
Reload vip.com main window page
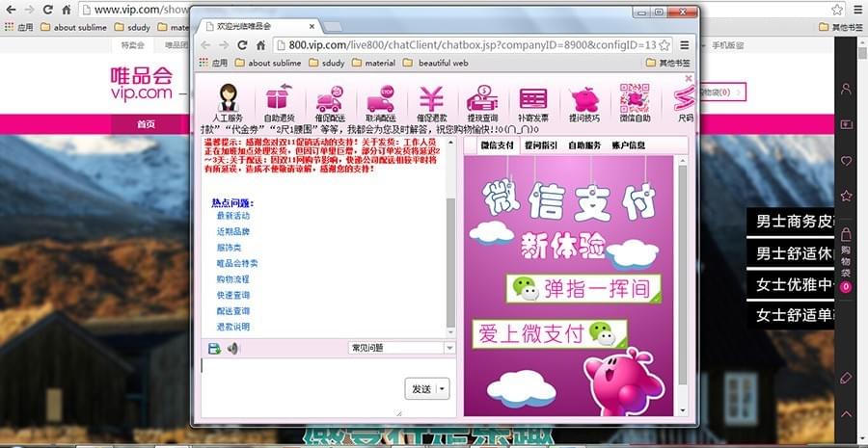pyautogui.click(x=47, y=10)
